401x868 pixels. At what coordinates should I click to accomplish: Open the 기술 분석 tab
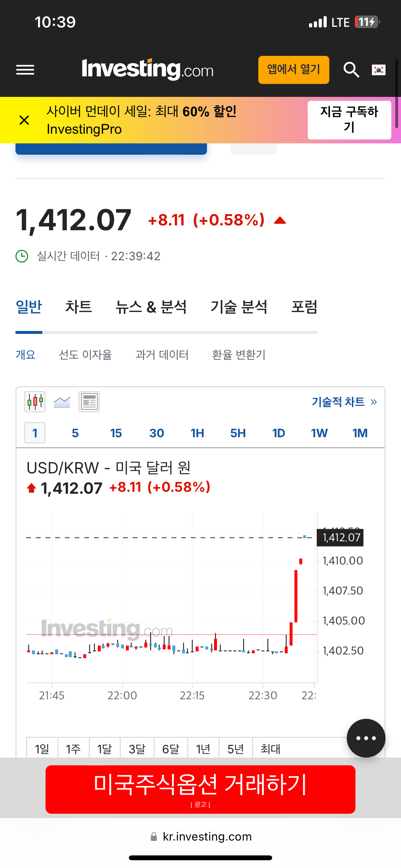click(x=239, y=307)
